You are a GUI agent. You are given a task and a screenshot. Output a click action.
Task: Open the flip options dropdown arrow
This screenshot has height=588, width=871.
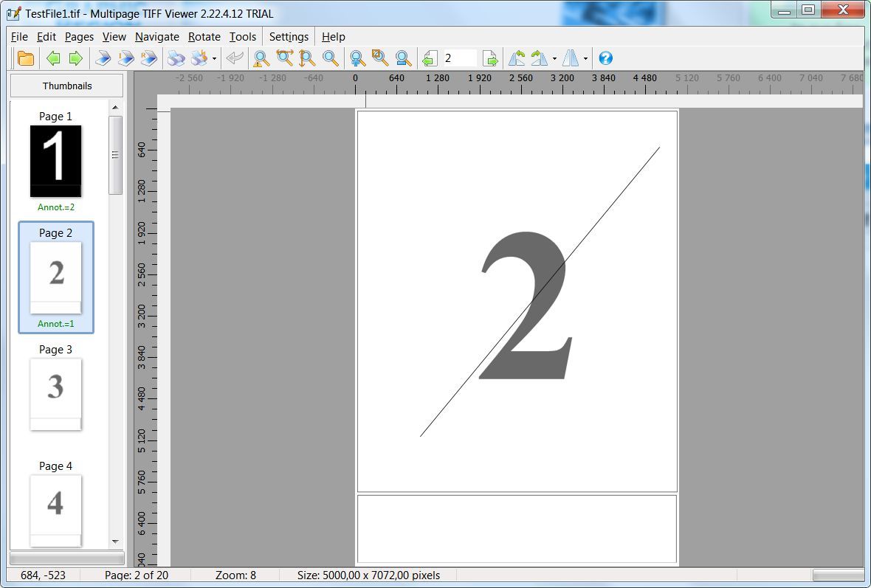pos(585,59)
